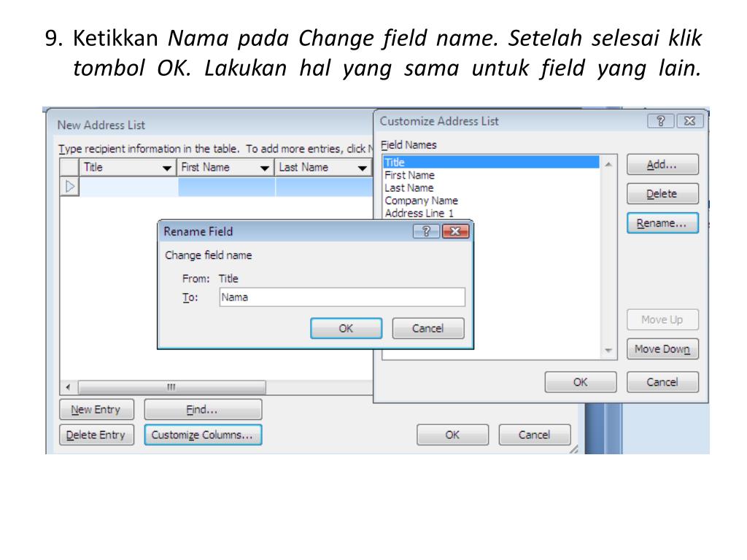Click the empty Title cell in first row
Viewport: 747px width, 560px height.
tap(128, 186)
